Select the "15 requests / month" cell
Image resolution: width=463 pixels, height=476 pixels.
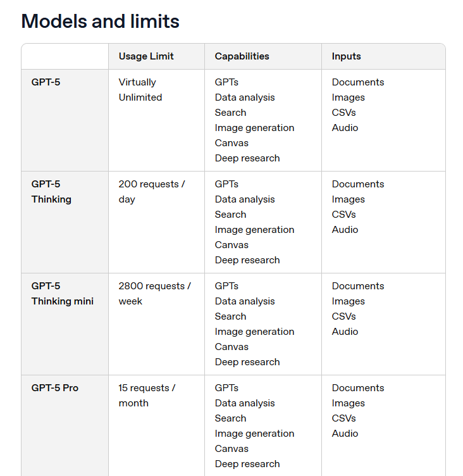point(147,396)
